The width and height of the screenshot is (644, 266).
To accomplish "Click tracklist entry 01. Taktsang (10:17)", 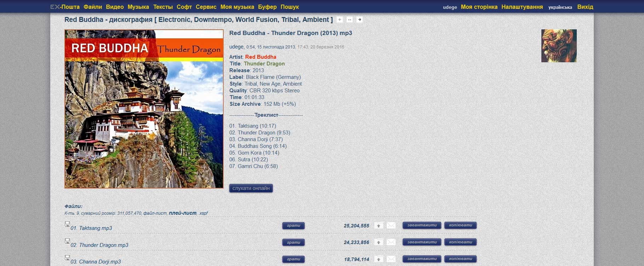I will point(253,126).
